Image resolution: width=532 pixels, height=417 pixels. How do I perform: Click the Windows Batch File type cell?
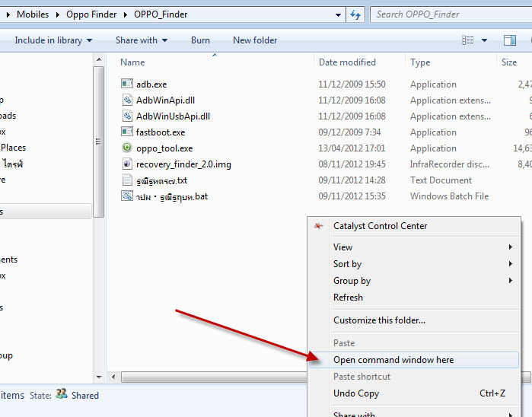pyautogui.click(x=449, y=196)
